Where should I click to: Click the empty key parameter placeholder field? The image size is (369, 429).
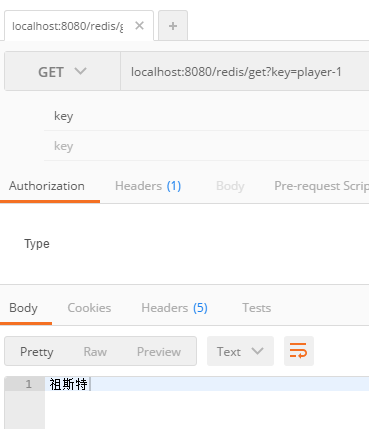[x=207, y=146]
